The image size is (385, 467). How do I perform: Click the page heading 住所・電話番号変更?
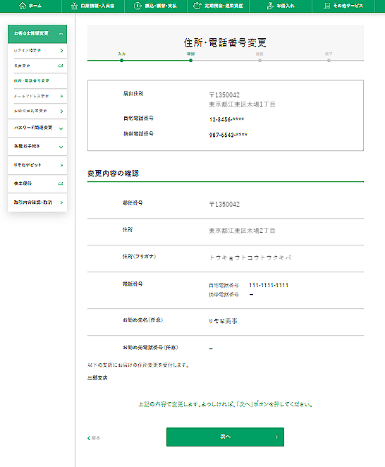tap(225, 43)
